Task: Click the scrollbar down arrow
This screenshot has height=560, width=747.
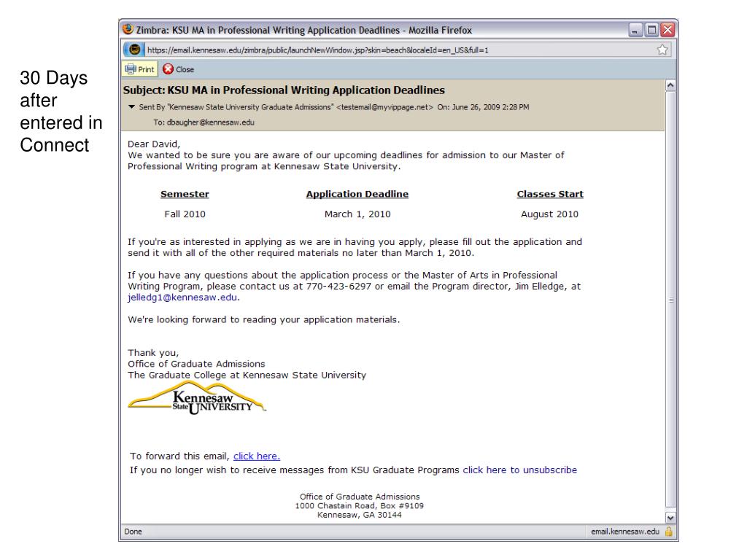Action: click(670, 518)
